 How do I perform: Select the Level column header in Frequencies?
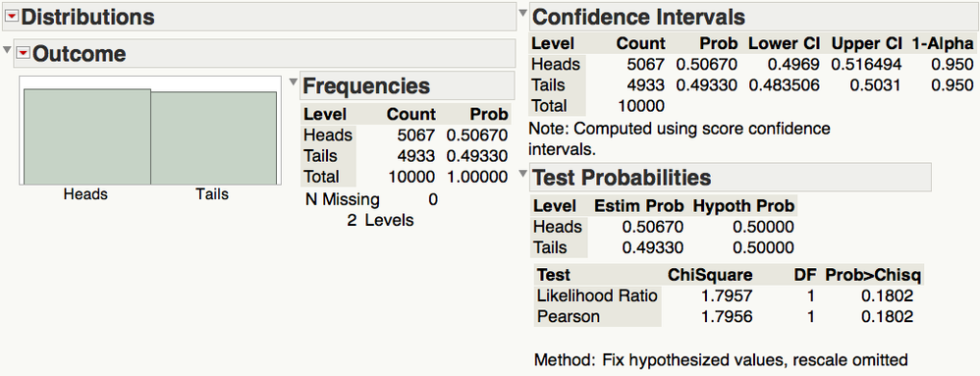click(324, 114)
